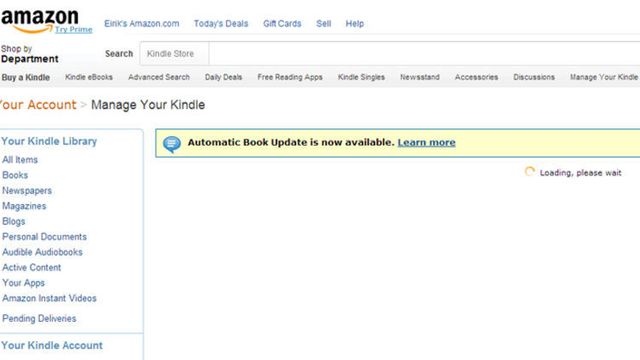Open Amazon Instant Videos list
This screenshot has width=640, height=360.
click(x=49, y=298)
